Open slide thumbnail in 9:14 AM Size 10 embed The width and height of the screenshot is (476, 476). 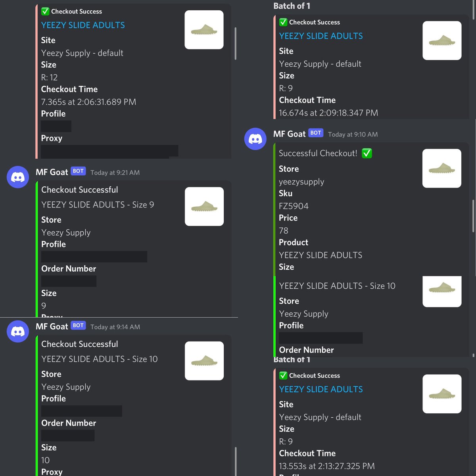[x=204, y=361]
